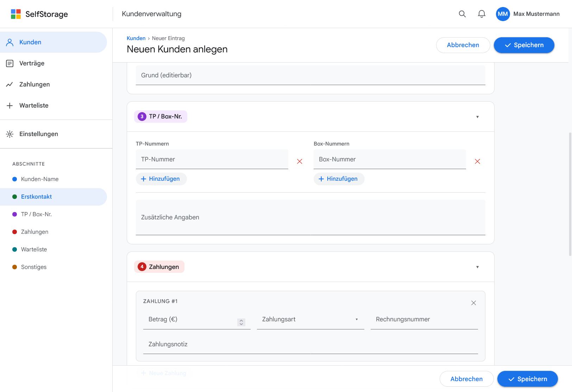
Task: Remove Box-Nummer with red X icon
Action: (477, 161)
